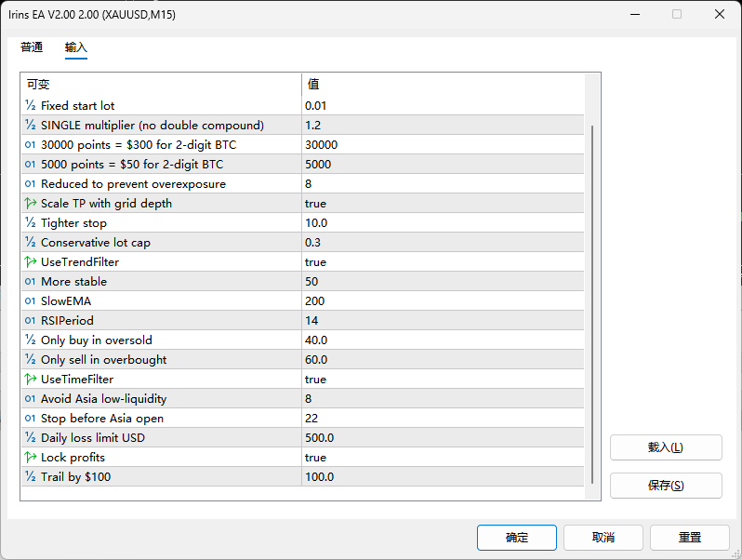Click the integer icon beside More stable
The width and height of the screenshot is (742, 560).
[x=31, y=281]
